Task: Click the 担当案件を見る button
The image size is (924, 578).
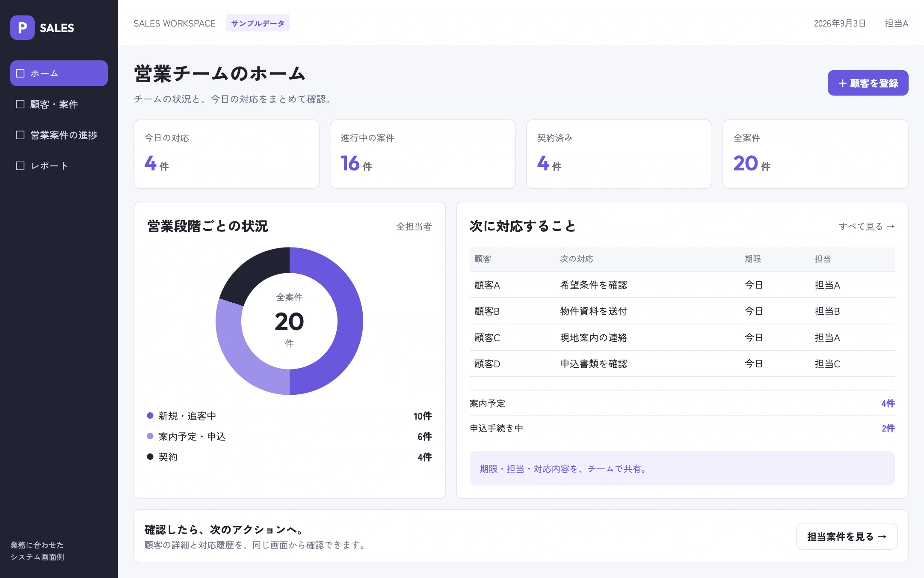Action: click(x=847, y=536)
